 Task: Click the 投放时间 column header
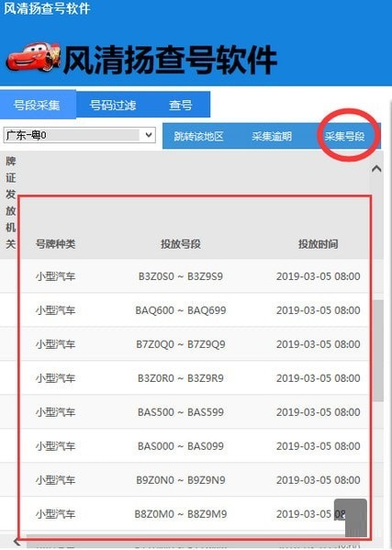click(x=318, y=244)
